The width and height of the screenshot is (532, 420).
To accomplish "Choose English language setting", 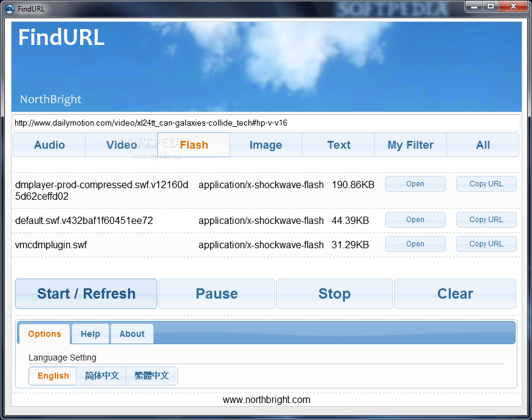I will 53,376.
